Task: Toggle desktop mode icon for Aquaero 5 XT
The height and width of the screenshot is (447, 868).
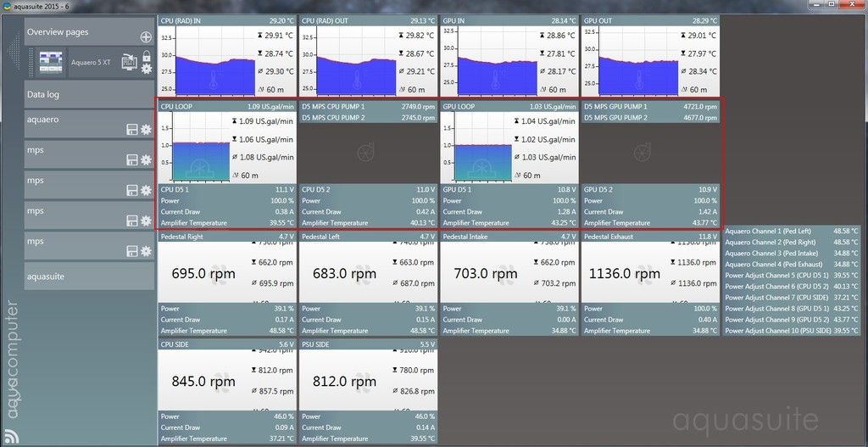Action: coord(130,61)
